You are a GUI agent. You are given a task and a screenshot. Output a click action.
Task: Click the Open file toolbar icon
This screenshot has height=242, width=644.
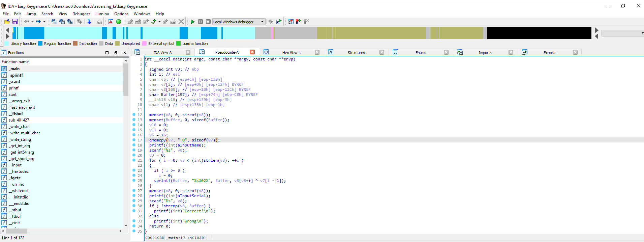pyautogui.click(x=7, y=22)
